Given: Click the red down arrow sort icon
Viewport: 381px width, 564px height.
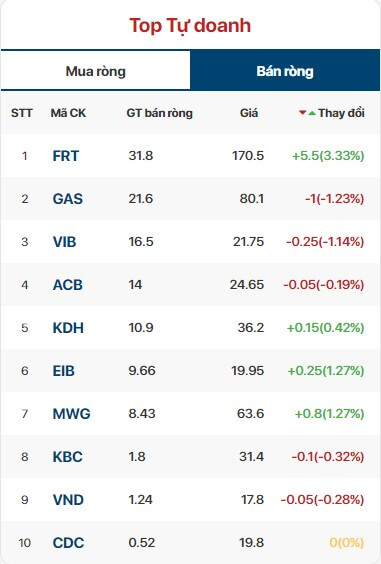Looking at the screenshot, I should [x=303, y=113].
